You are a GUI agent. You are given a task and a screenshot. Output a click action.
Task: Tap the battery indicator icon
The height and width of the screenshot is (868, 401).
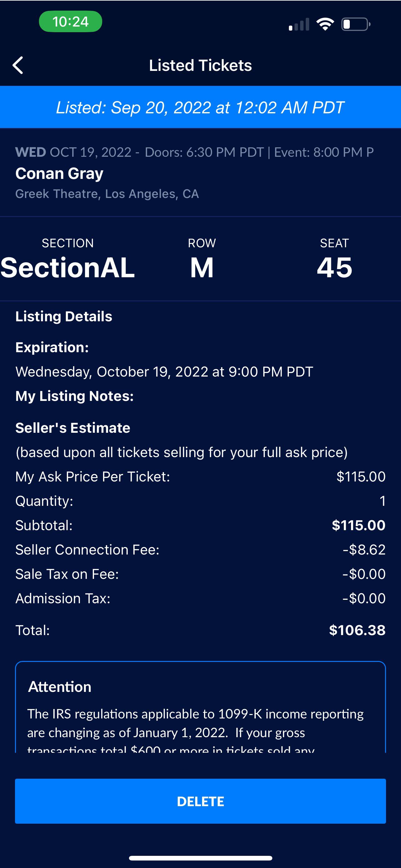(355, 24)
